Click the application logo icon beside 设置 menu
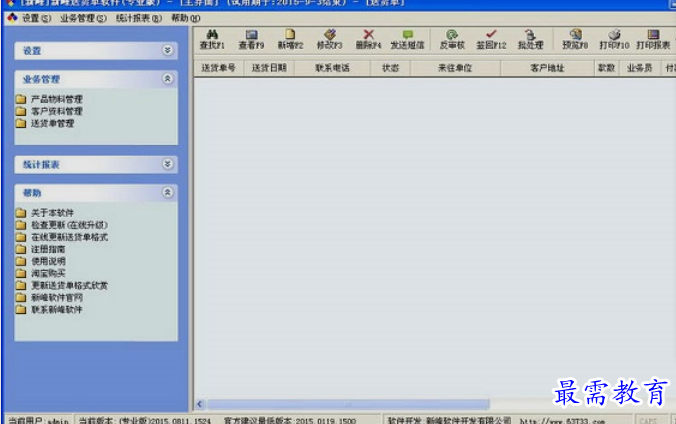This screenshot has width=676, height=424. [x=12, y=18]
